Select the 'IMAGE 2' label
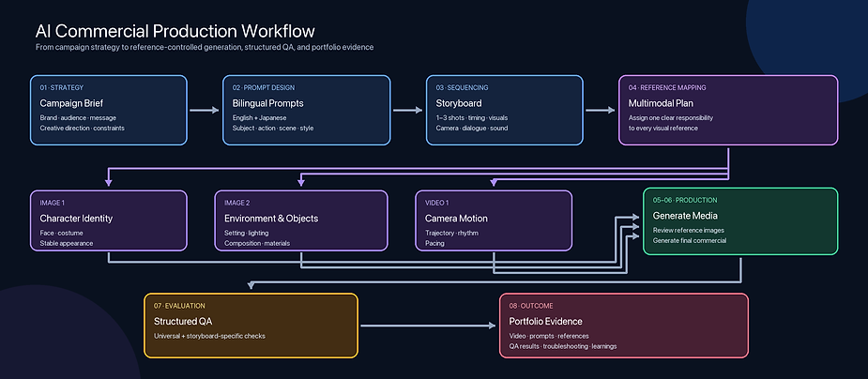Viewport: 868px width, 379px height. [236, 203]
